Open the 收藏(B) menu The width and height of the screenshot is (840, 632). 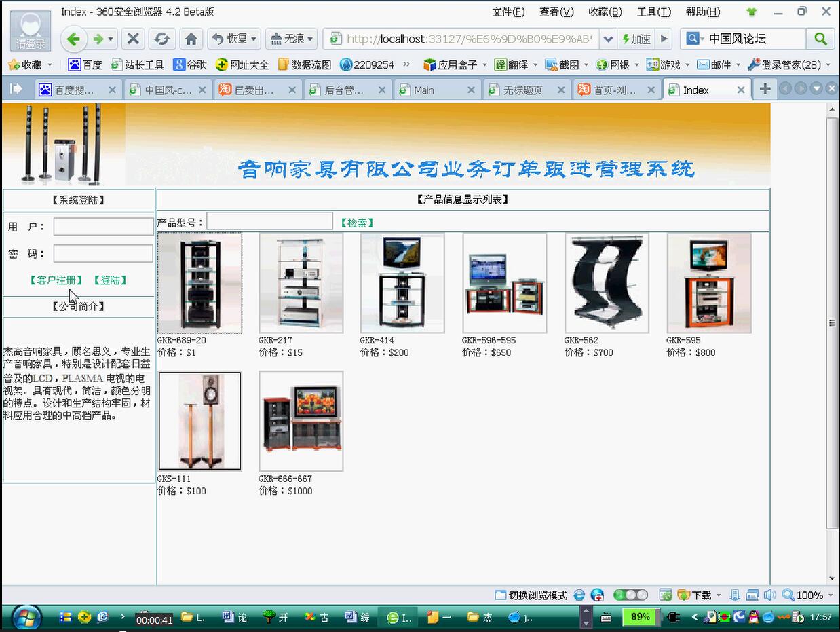(605, 12)
